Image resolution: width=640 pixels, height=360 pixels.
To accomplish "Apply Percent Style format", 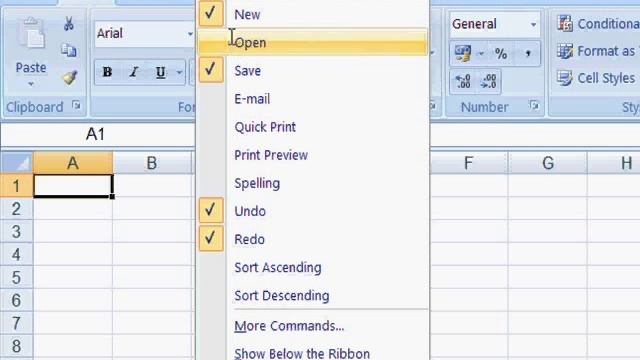I will pyautogui.click(x=501, y=53).
